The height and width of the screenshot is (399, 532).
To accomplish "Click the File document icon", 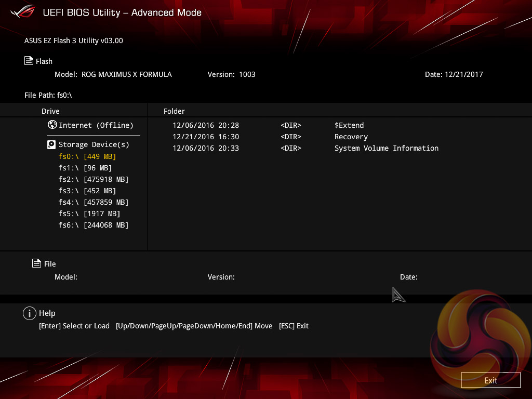I will 36,263.
